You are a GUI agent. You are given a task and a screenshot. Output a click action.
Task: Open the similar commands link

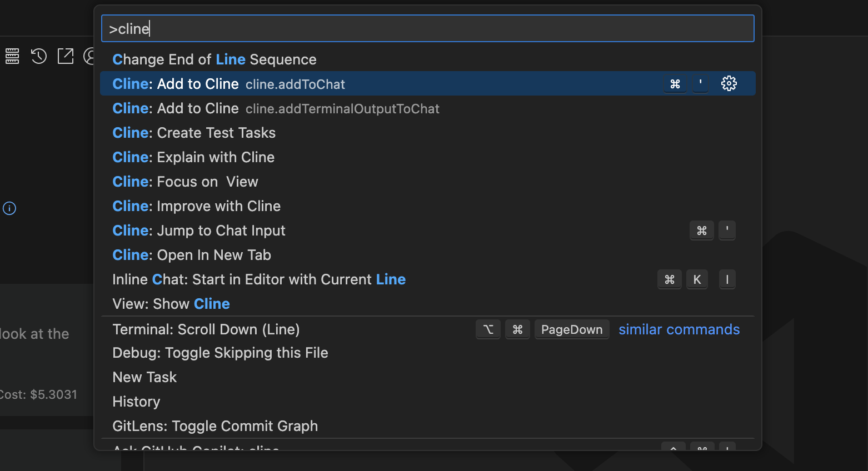point(679,329)
